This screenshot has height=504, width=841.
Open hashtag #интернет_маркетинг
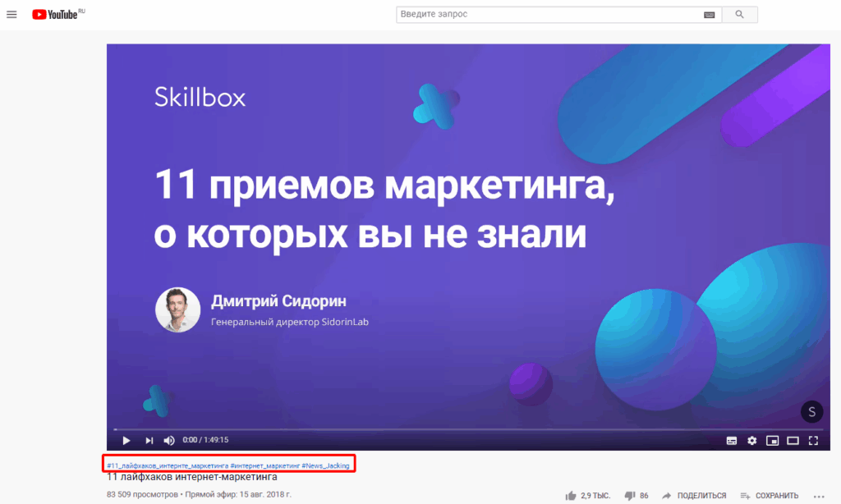(x=265, y=465)
